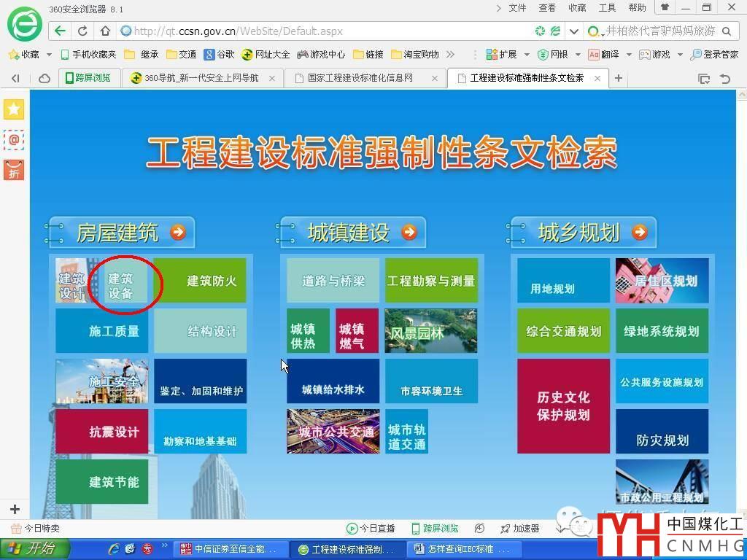Switch to 怎样查询IEC标准 taskbar document

pos(463,550)
